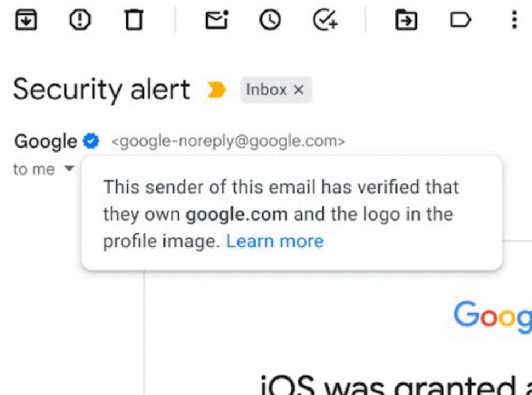Click the google-noreply@google.com address

(x=228, y=141)
